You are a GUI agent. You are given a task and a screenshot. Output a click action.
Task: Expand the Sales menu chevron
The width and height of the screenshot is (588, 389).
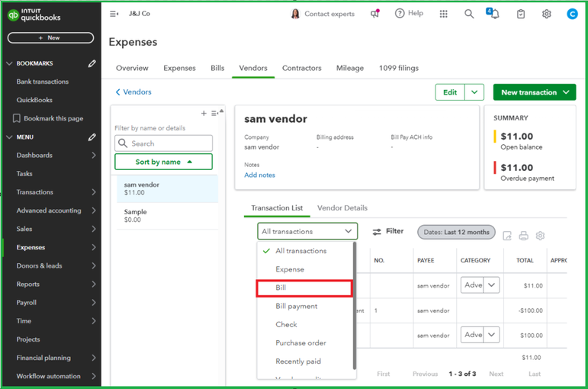[x=93, y=229]
